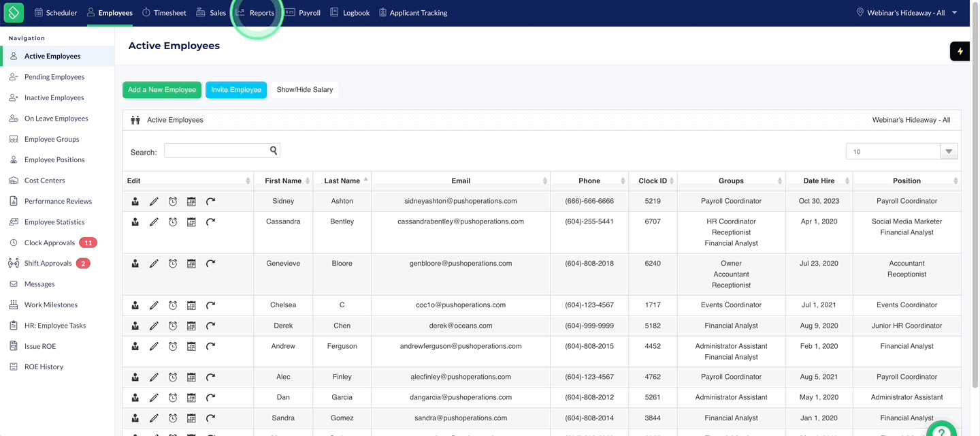Image resolution: width=980 pixels, height=436 pixels.
Task: Open Cost Centers in the sidebar
Action: click(45, 181)
